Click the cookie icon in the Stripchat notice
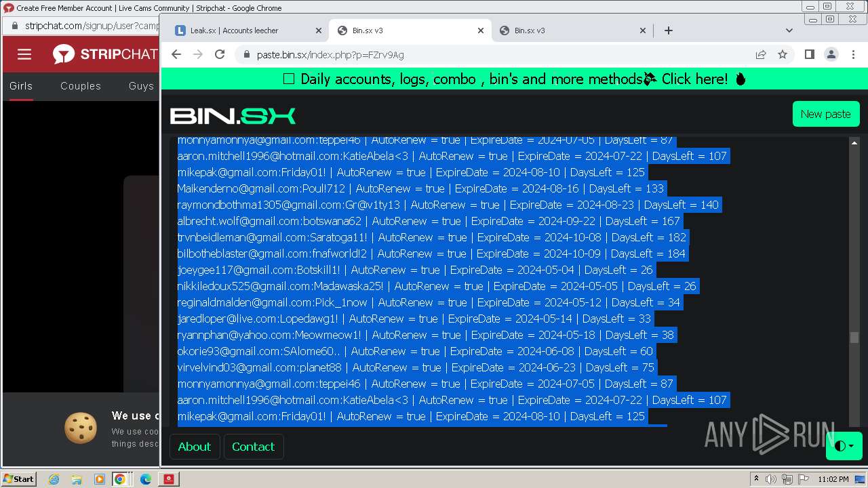 (81, 428)
